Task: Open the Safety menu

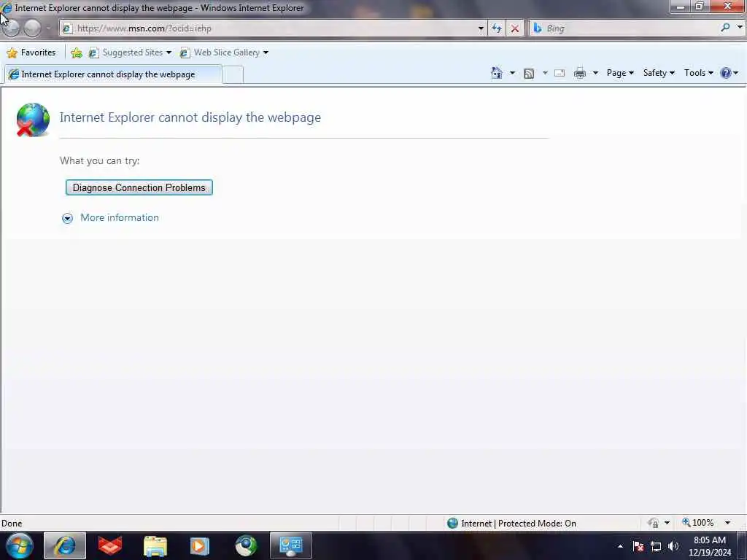Action: click(659, 73)
